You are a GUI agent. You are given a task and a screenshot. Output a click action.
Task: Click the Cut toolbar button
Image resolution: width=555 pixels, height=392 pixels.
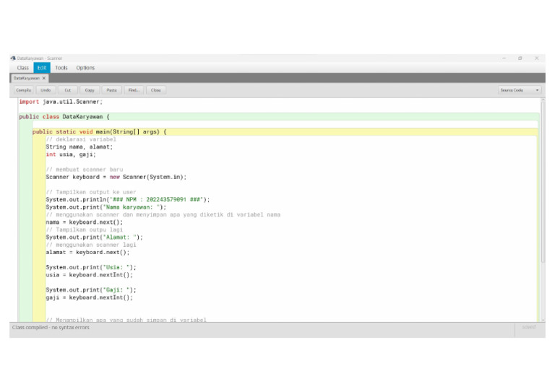pyautogui.click(x=67, y=90)
